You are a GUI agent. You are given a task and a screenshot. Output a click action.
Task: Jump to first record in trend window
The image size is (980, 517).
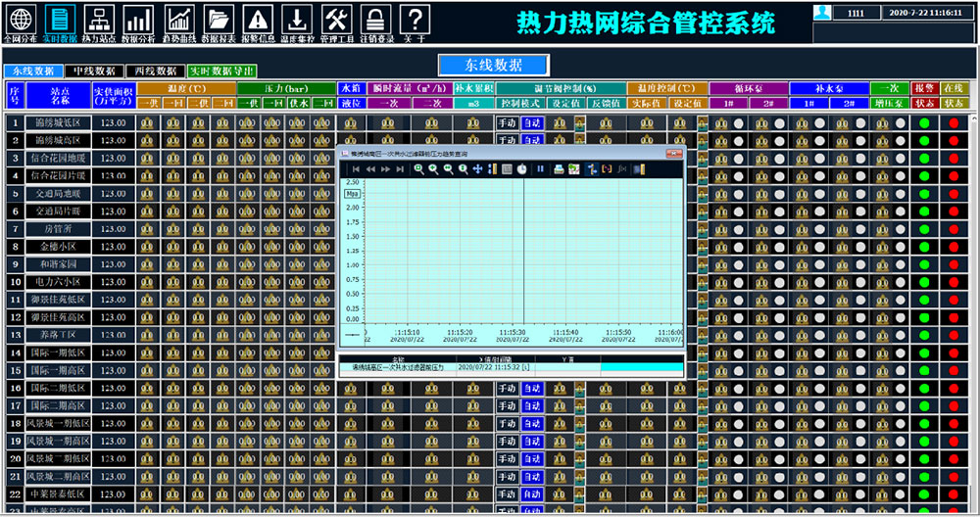pyautogui.click(x=356, y=169)
